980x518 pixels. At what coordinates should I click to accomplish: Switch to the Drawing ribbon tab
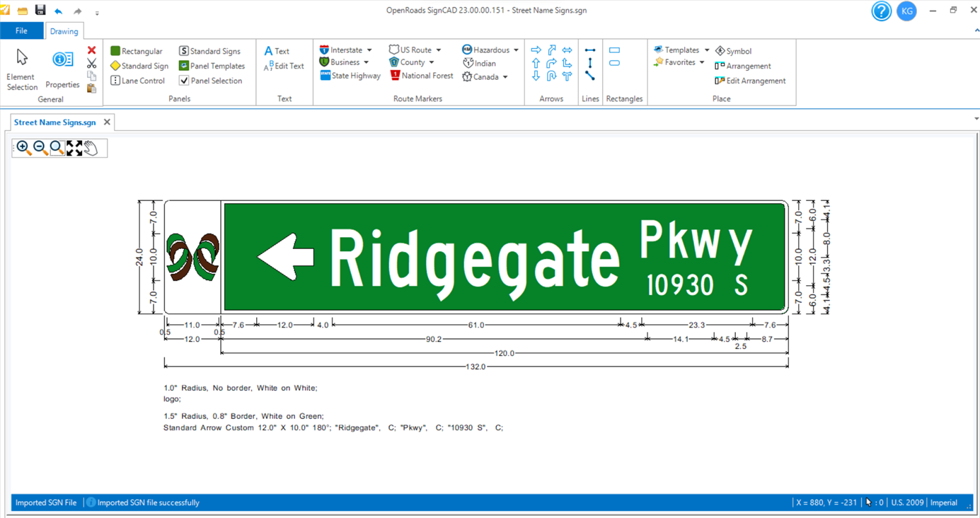pyautogui.click(x=64, y=31)
